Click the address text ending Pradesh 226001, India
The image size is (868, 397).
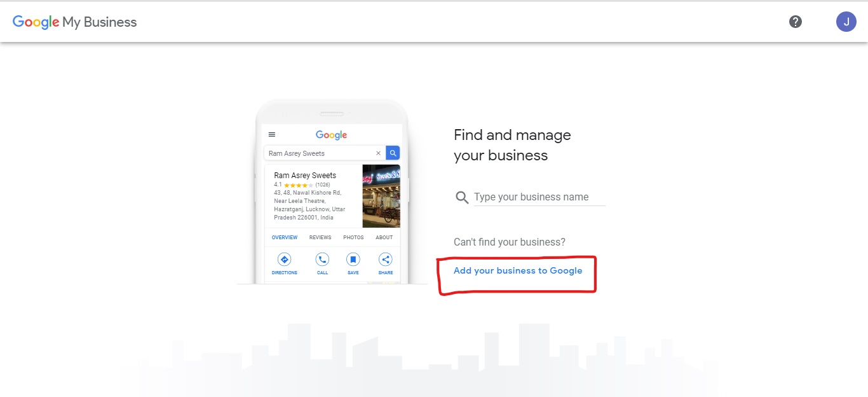tap(309, 205)
